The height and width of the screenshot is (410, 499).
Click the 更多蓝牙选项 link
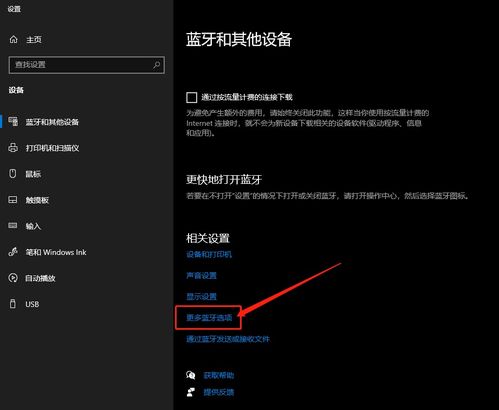(209, 318)
